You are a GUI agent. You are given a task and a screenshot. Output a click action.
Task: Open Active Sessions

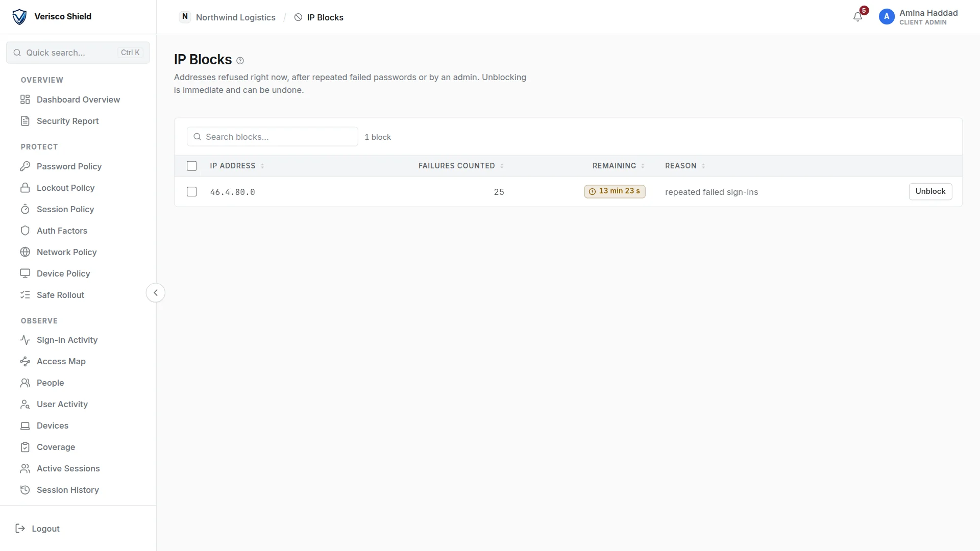[x=68, y=468]
